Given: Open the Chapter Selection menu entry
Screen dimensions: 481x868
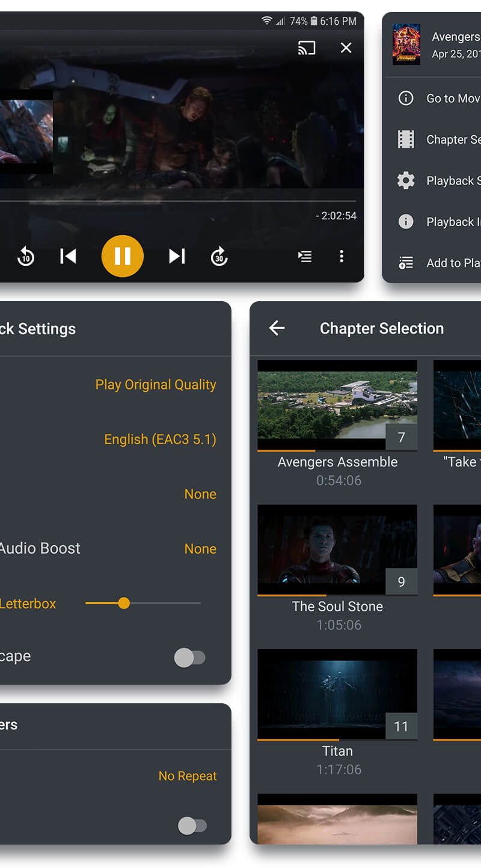Looking at the screenshot, I should pos(433,139).
